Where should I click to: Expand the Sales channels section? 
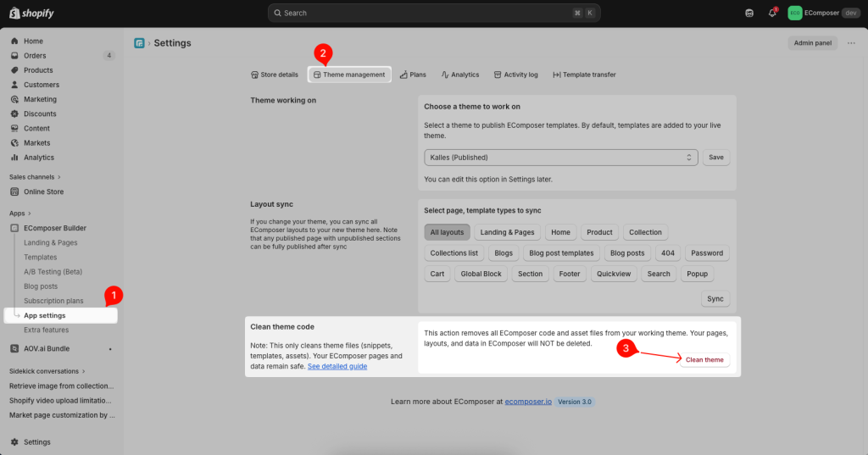point(36,177)
